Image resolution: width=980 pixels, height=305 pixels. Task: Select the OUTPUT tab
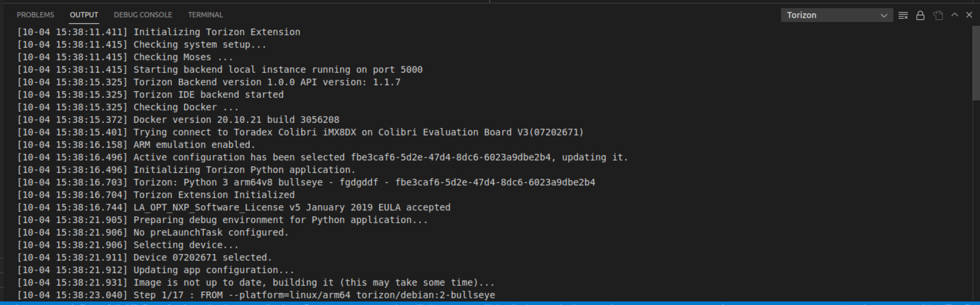click(84, 15)
